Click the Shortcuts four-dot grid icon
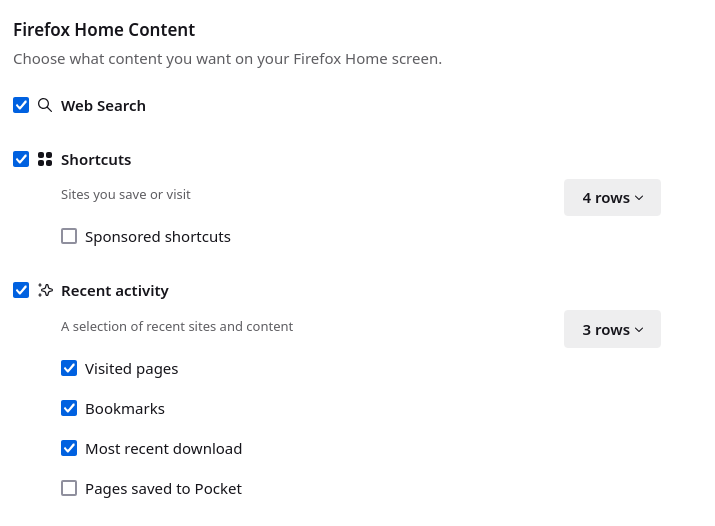Image resolution: width=715 pixels, height=526 pixels. (x=45, y=159)
